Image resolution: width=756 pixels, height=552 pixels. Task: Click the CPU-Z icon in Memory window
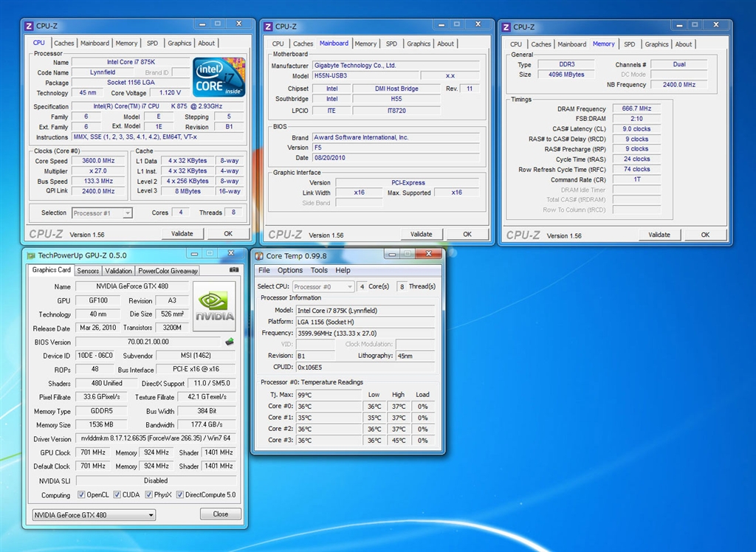(x=506, y=27)
